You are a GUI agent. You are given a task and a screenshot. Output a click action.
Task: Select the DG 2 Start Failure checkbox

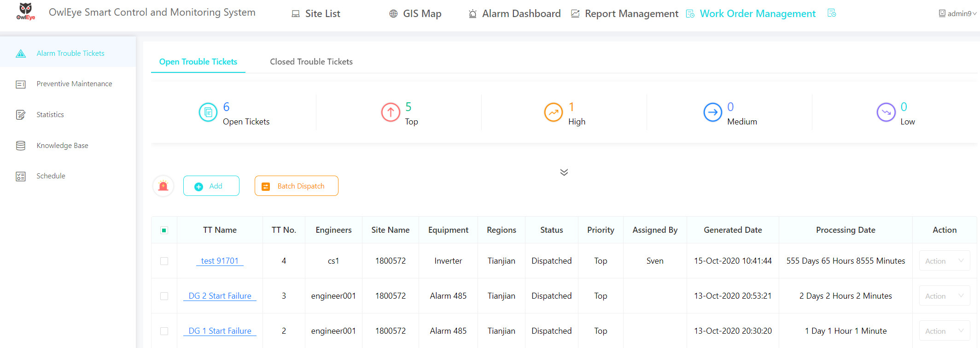click(164, 296)
